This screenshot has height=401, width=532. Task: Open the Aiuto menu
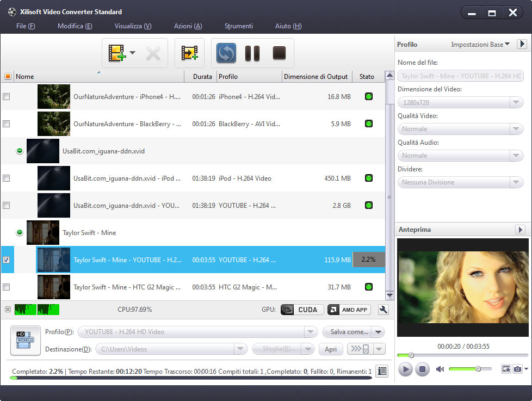point(288,26)
